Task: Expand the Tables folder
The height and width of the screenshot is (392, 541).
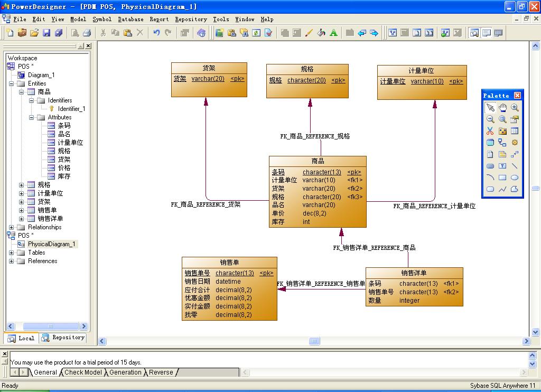Action: click(x=12, y=253)
